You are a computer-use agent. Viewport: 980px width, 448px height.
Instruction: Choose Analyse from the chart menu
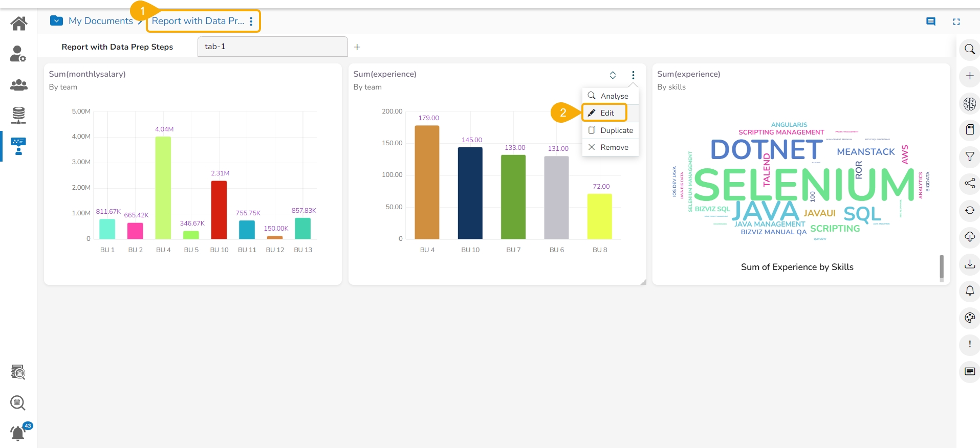coord(611,96)
